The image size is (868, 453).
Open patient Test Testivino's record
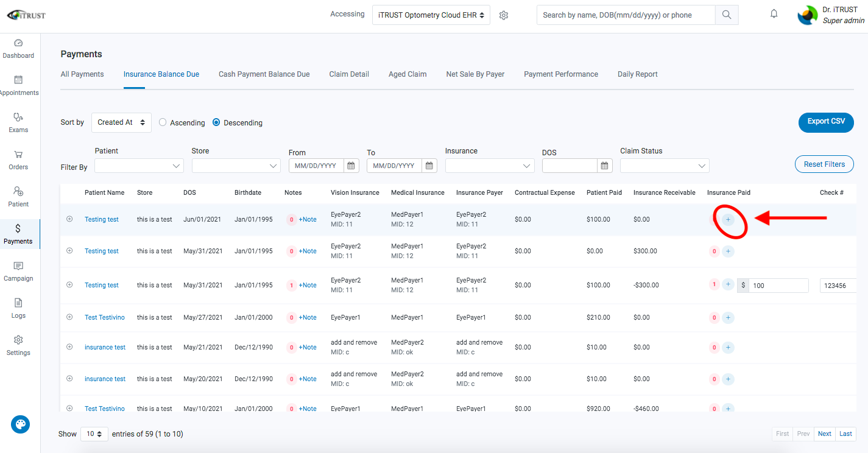click(104, 317)
